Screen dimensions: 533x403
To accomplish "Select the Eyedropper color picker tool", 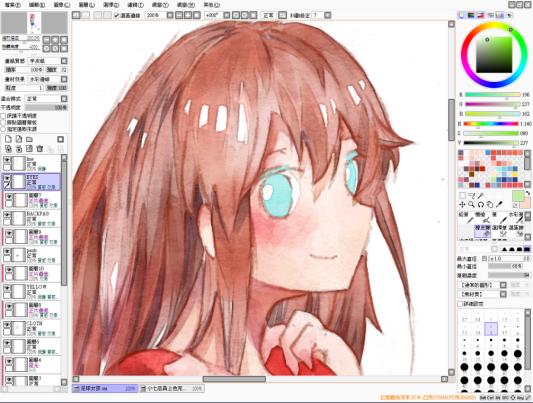I will point(499,205).
